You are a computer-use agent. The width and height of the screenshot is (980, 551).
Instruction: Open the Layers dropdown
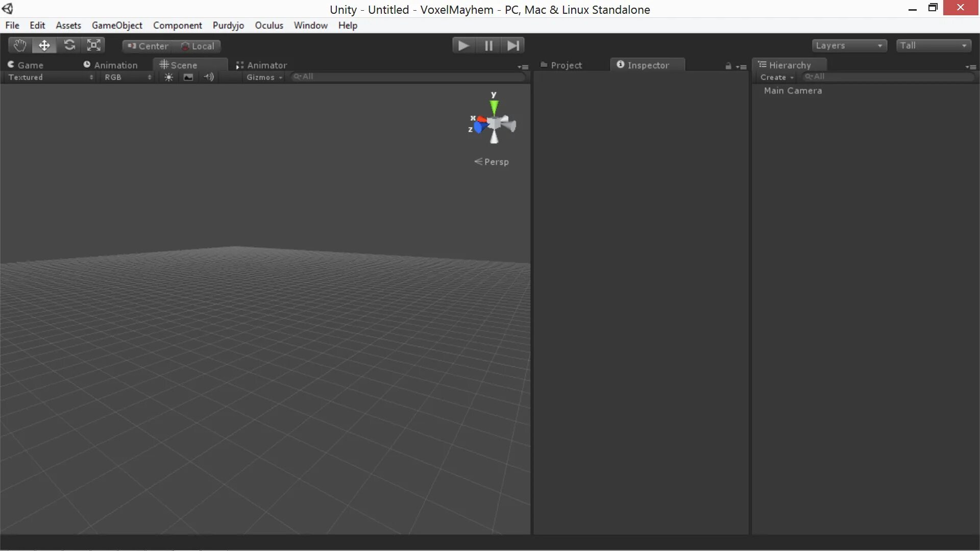(x=849, y=45)
